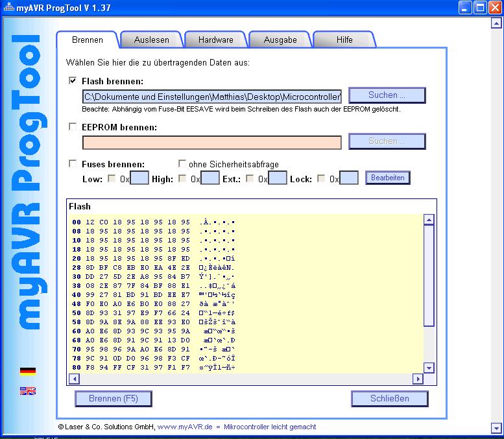Click Flash view scroll down arrow
This screenshot has width=504, height=439.
click(429, 368)
